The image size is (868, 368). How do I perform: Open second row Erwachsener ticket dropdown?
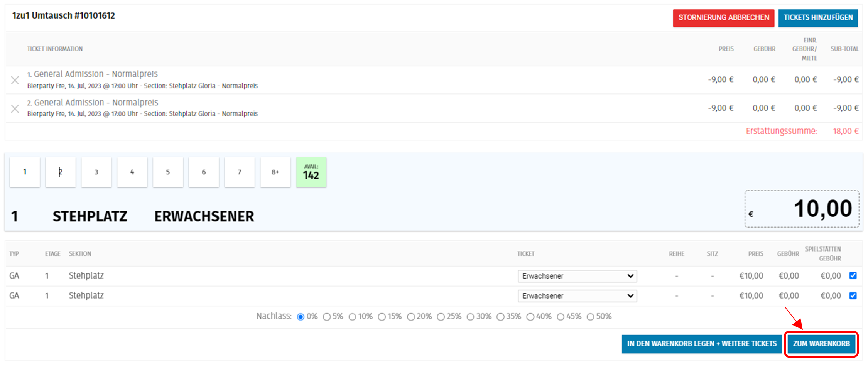click(x=577, y=296)
